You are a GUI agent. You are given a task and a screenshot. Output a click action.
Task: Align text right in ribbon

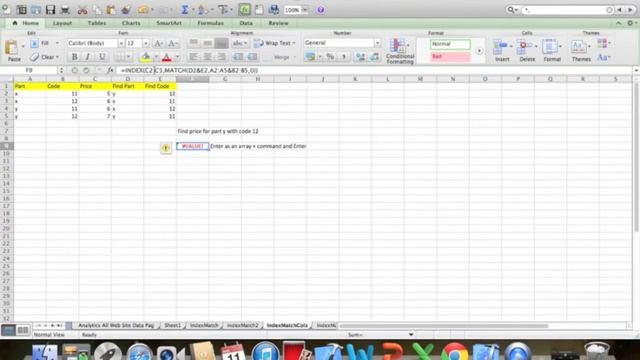coord(221,57)
